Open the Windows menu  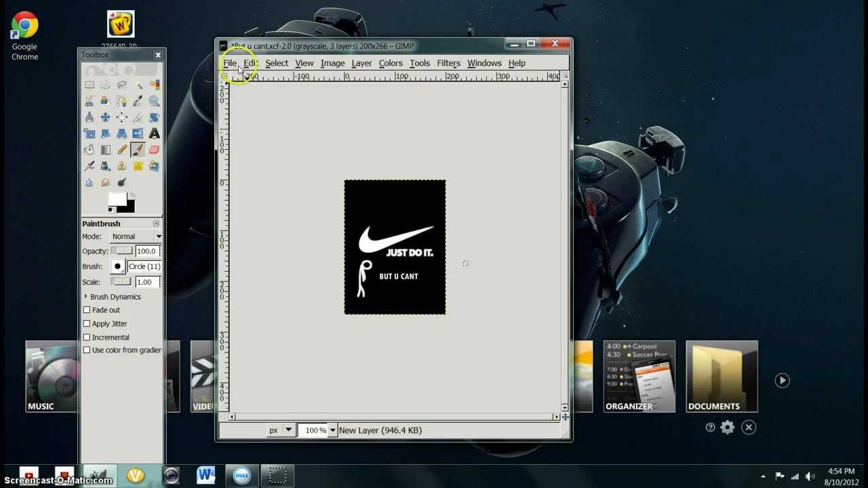click(x=484, y=63)
